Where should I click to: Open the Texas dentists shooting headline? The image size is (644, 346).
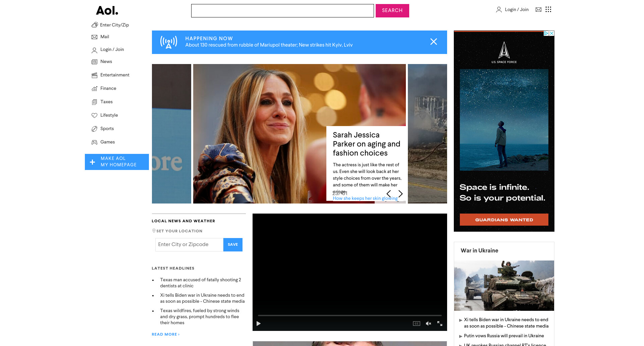[201, 283]
